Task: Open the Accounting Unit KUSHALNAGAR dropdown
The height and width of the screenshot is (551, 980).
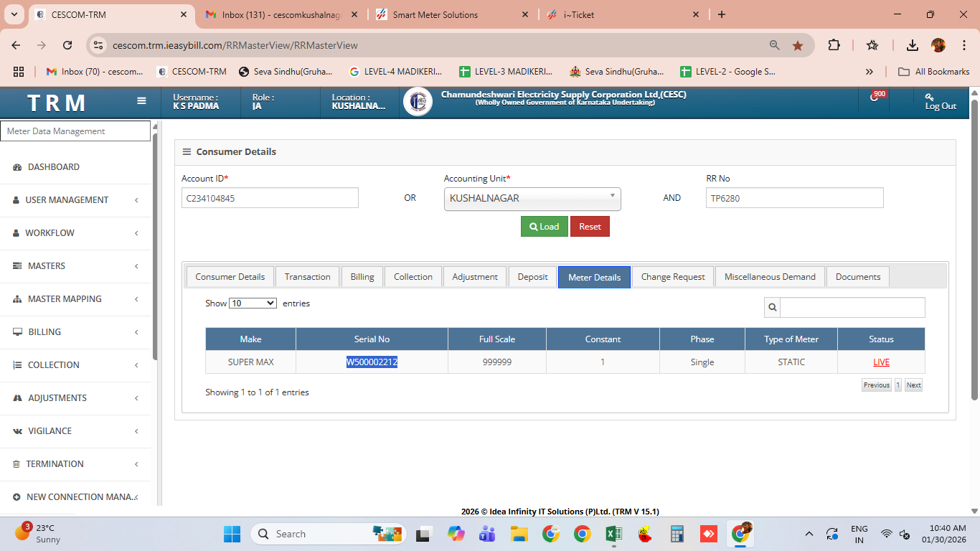Action: coord(532,199)
